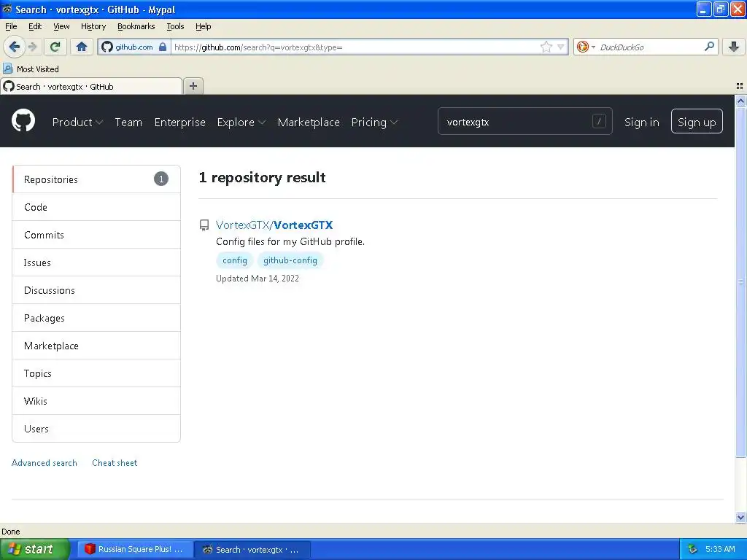Viewport: 747px width, 560px height.
Task: Open the File menu
Action: click(x=11, y=26)
